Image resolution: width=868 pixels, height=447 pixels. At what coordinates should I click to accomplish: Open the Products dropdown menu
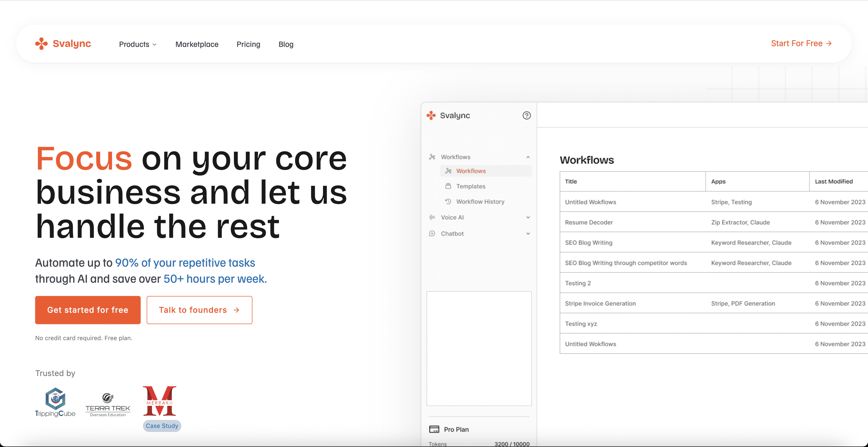pos(137,44)
